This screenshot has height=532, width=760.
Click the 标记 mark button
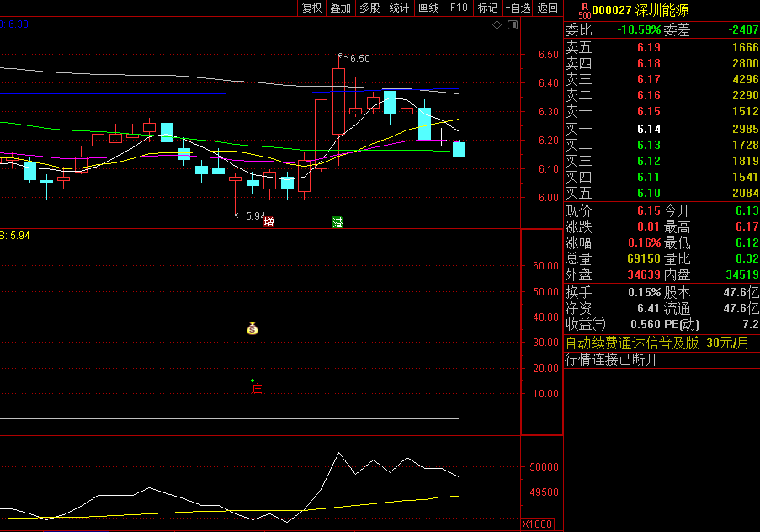pyautogui.click(x=487, y=8)
